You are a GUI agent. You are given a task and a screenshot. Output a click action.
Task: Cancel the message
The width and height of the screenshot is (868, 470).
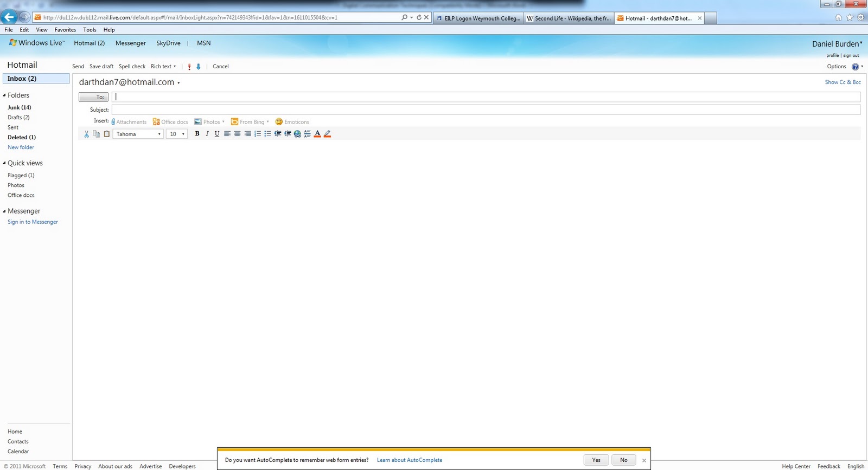(x=221, y=67)
